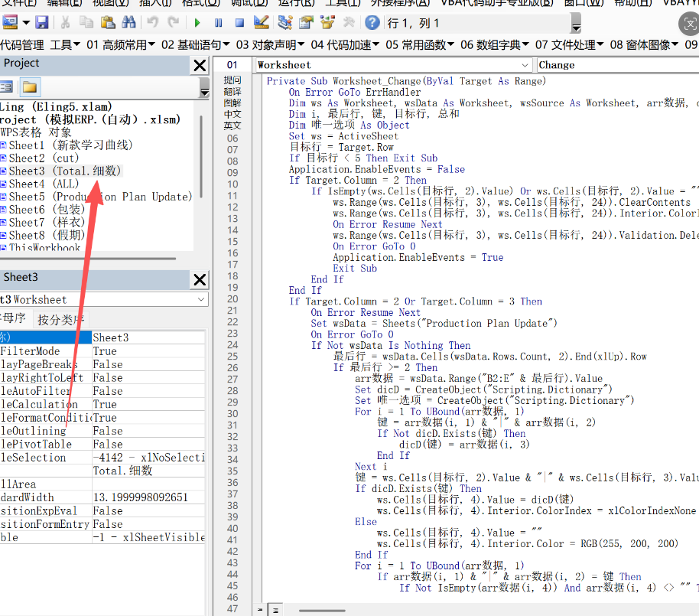This screenshot has width=699, height=616.
Task: Toggle Design Mode icon in toolbar
Action: (262, 22)
